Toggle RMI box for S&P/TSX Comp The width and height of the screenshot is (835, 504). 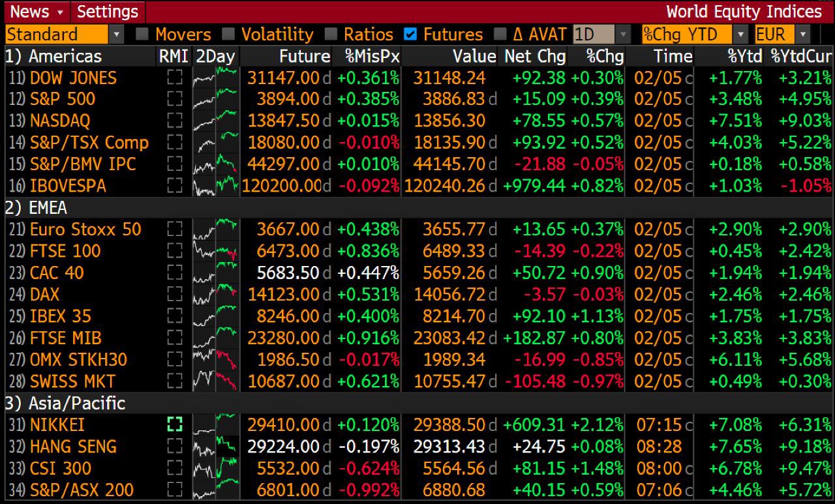pos(174,143)
